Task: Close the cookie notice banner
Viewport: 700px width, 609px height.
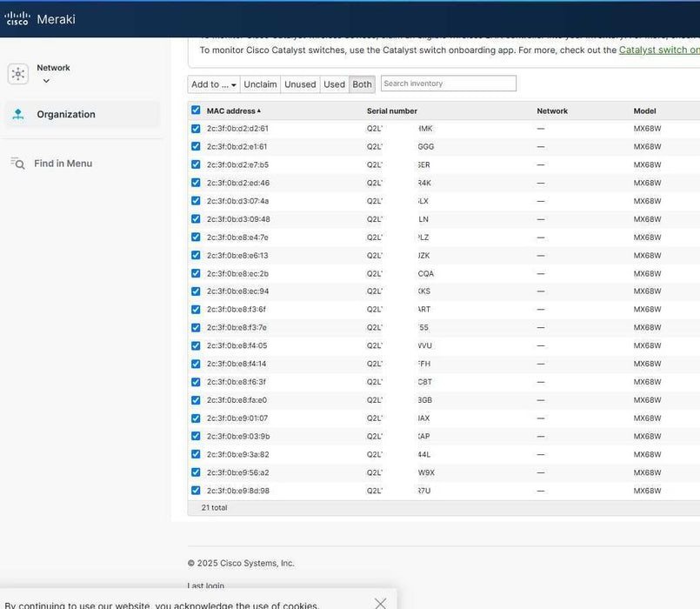Action: click(380, 603)
